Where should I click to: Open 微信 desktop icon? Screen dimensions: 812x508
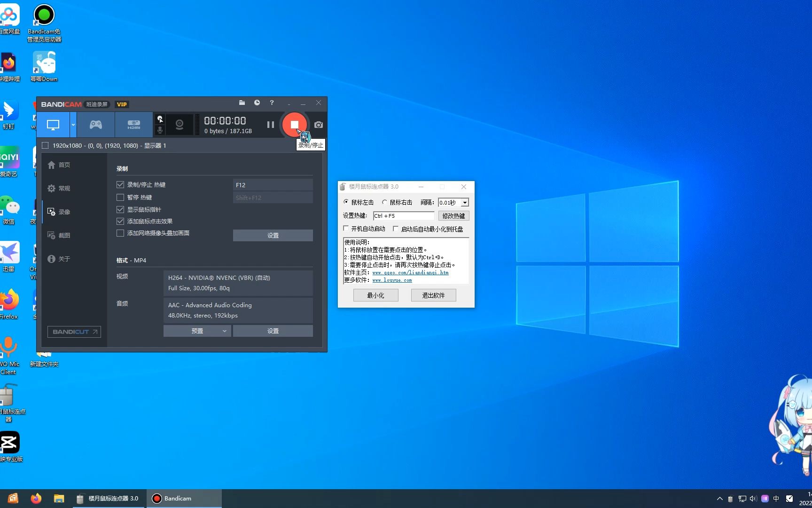(x=9, y=210)
